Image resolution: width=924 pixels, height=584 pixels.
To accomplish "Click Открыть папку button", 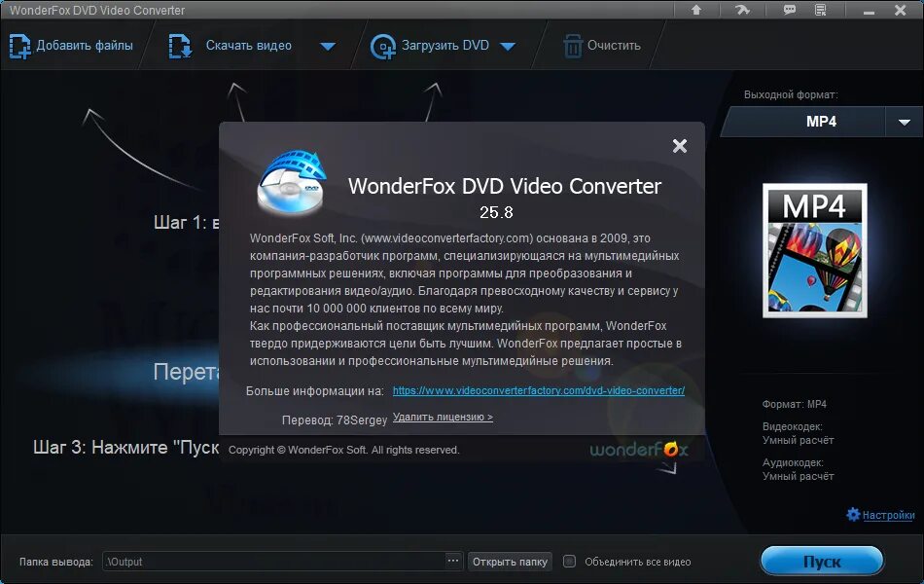I will (x=510, y=562).
